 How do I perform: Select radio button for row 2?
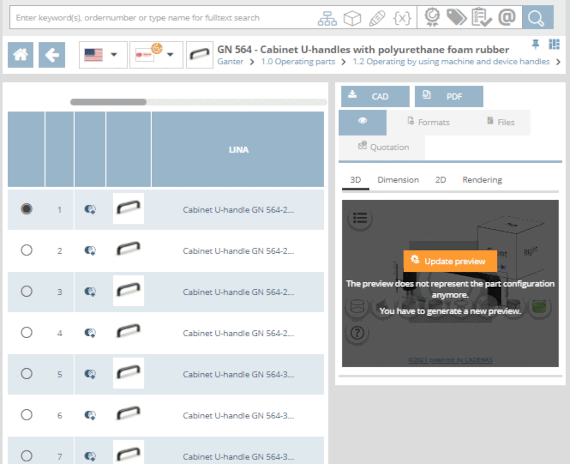27,250
